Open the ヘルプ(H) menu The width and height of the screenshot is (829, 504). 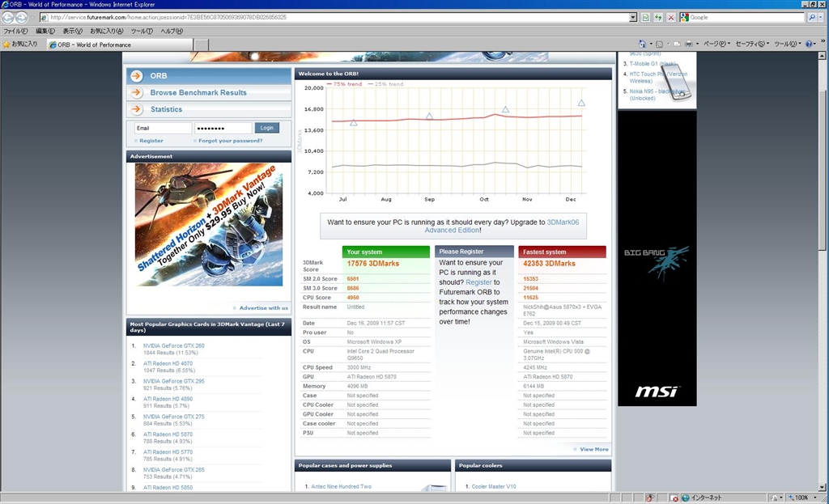pos(172,32)
